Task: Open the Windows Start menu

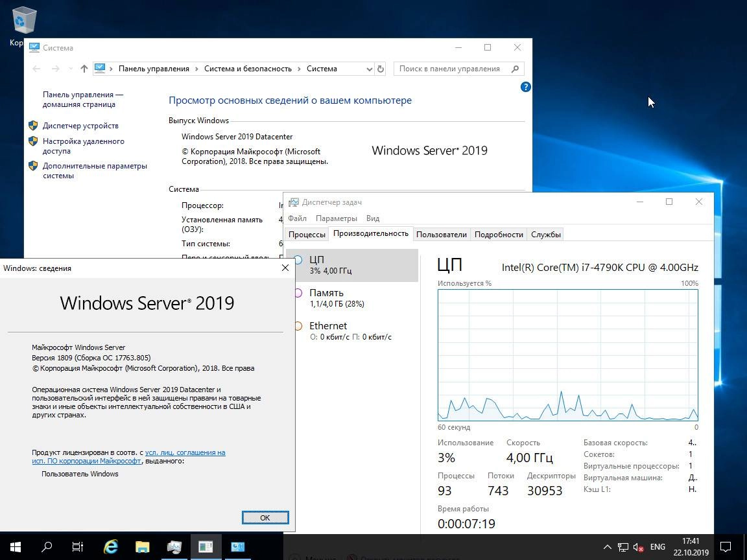Action: click(x=16, y=546)
